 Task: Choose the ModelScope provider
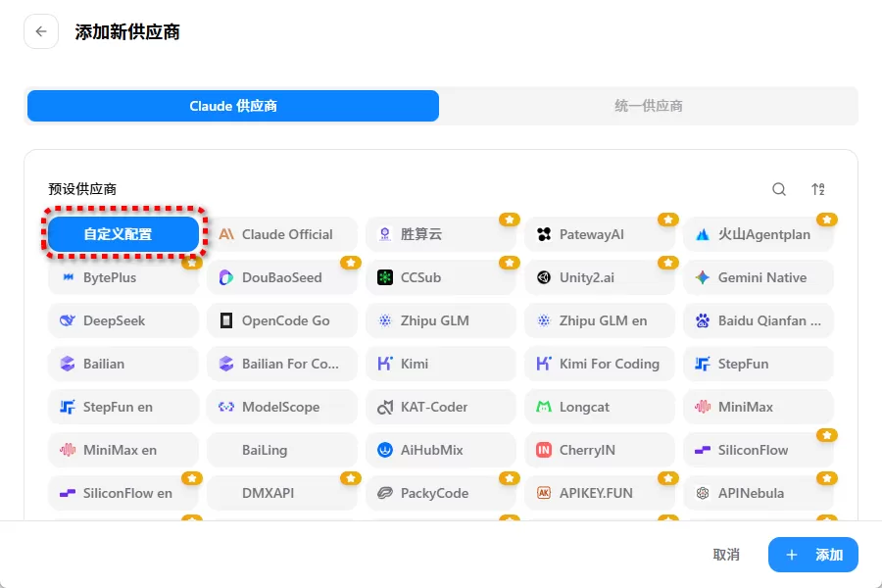point(282,407)
